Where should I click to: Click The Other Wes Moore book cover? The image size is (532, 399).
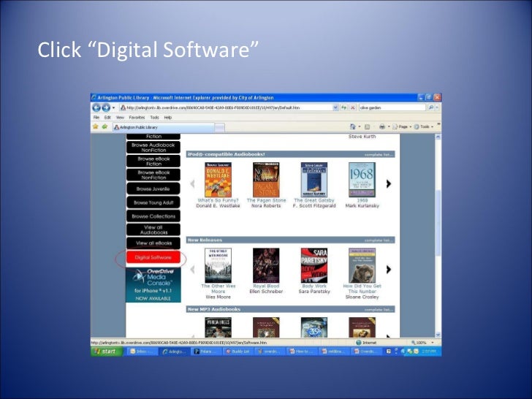click(218, 265)
